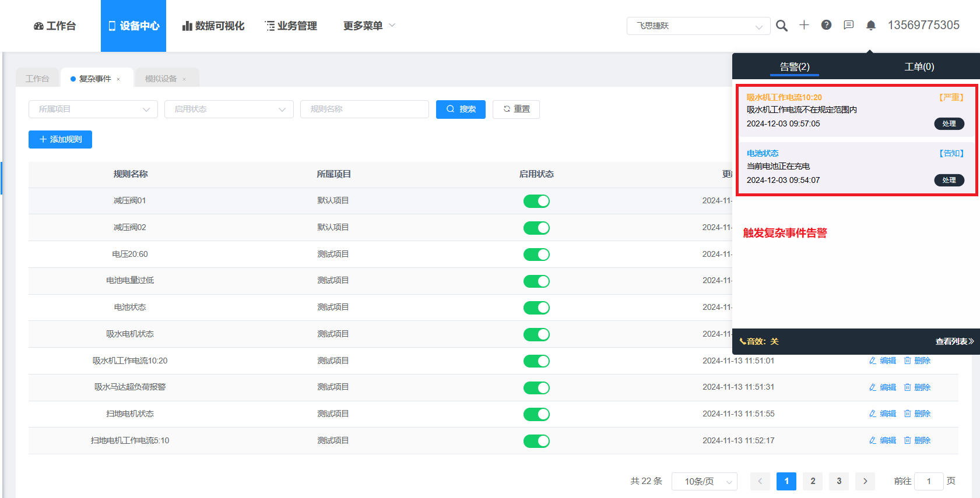The width and height of the screenshot is (980, 498).
Task: Toggle enable switch for 扫地电机工作电流5:10
Action: [x=536, y=441]
